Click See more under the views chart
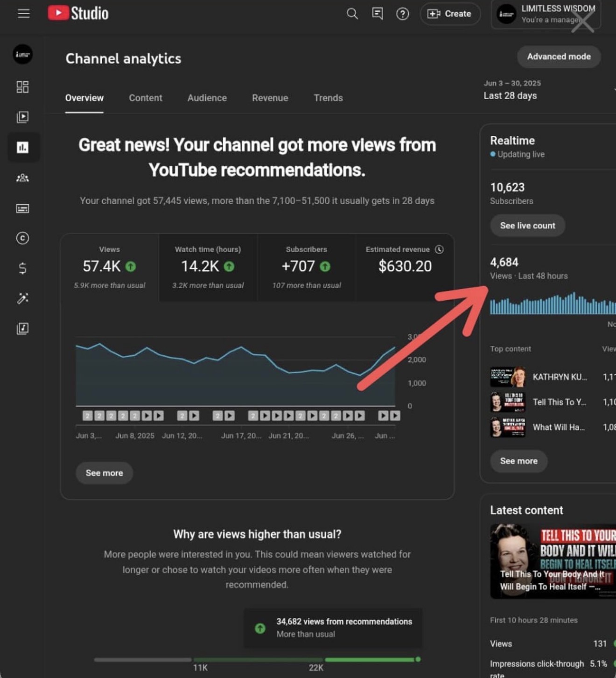Image resolution: width=616 pixels, height=678 pixels. 105,473
